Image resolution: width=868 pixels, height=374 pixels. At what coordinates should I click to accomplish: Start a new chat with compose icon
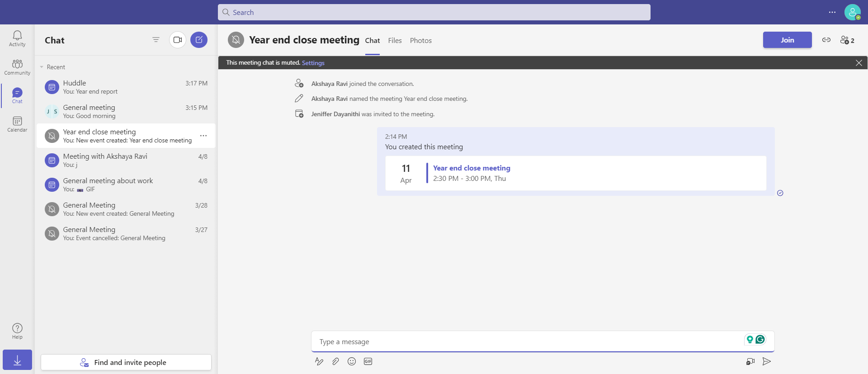coord(199,40)
